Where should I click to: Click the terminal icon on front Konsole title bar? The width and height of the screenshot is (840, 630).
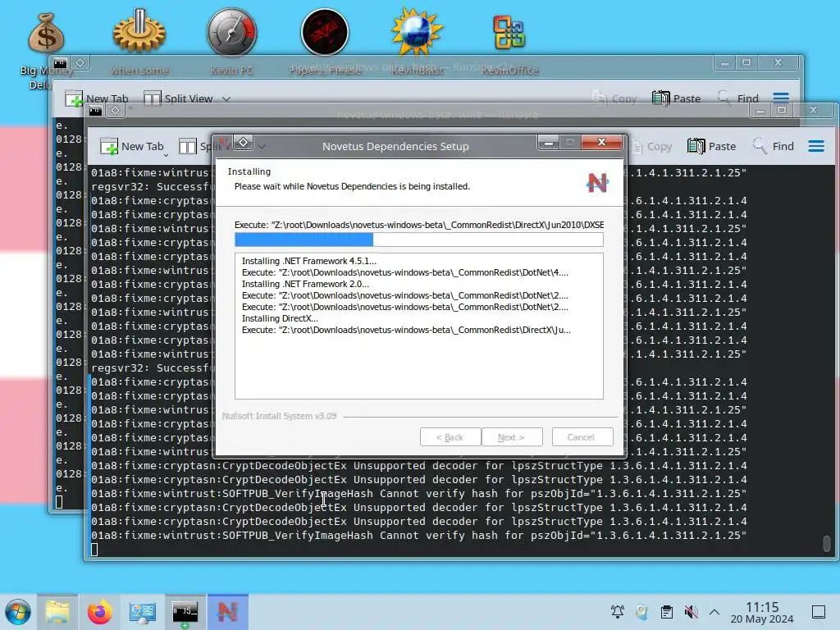pos(95,111)
